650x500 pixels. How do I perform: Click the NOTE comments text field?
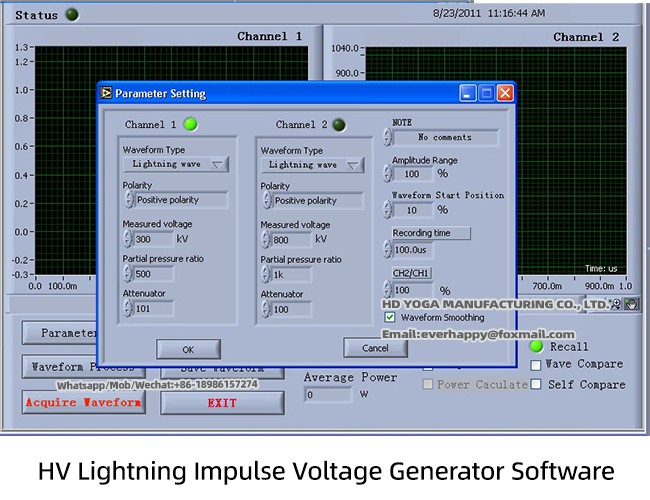(444, 137)
